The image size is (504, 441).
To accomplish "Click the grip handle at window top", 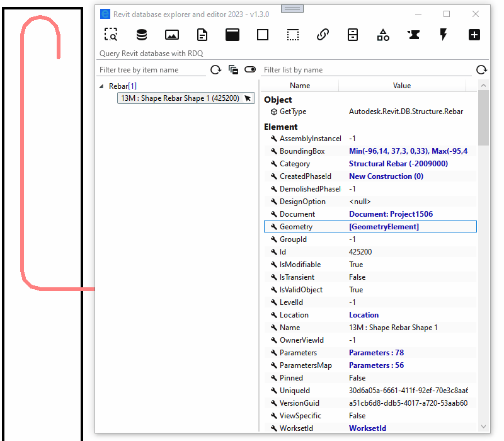I will click(x=292, y=9).
